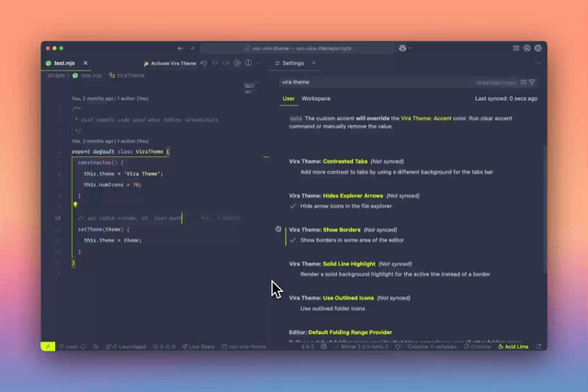Click the run circle icon in editor toolbar
Screen dimensions: 588x392
tap(237, 63)
